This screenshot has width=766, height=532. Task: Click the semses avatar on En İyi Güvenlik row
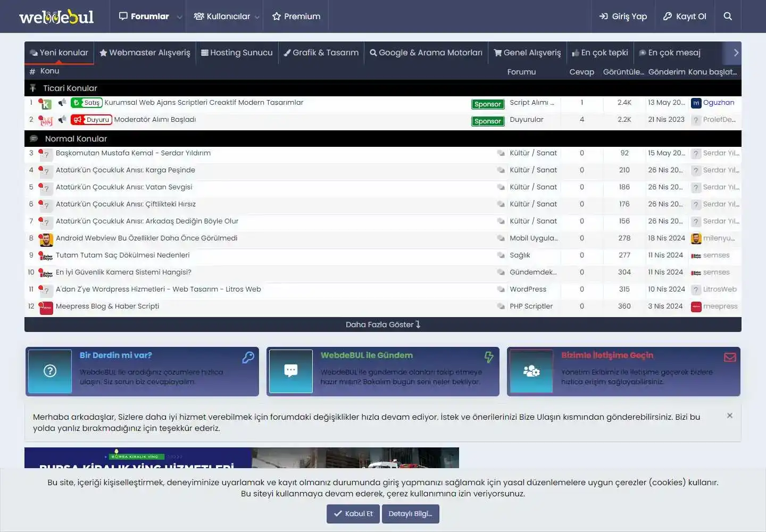coord(696,273)
